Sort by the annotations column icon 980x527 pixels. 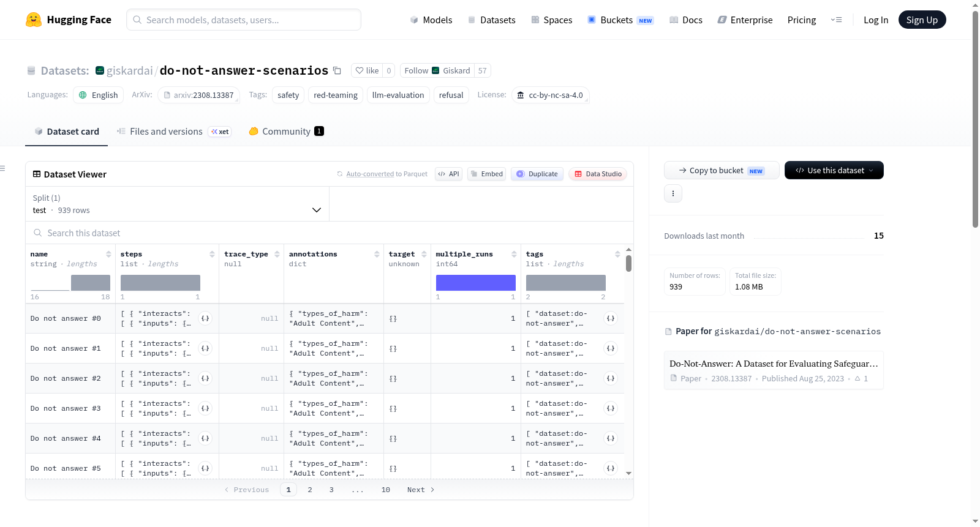(x=377, y=254)
